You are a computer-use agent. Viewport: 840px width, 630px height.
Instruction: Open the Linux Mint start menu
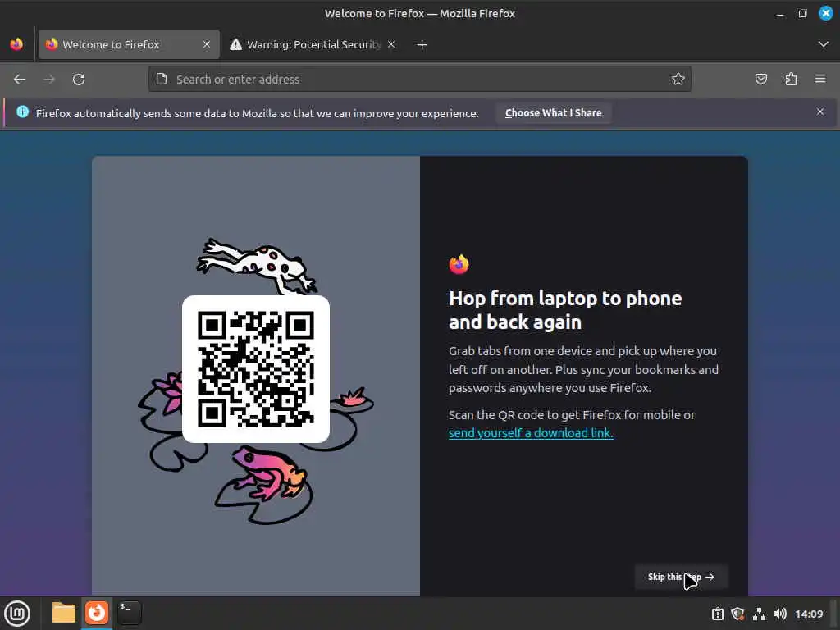pos(17,614)
